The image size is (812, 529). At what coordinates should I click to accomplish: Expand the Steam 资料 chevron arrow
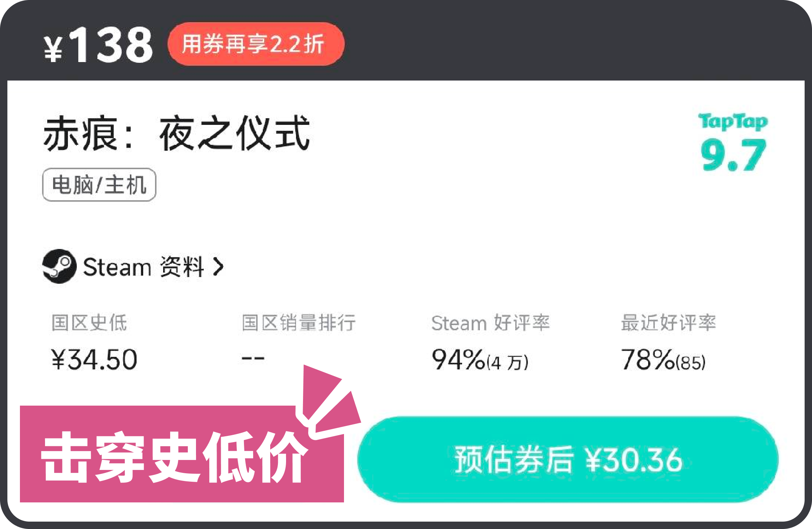pyautogui.click(x=219, y=267)
